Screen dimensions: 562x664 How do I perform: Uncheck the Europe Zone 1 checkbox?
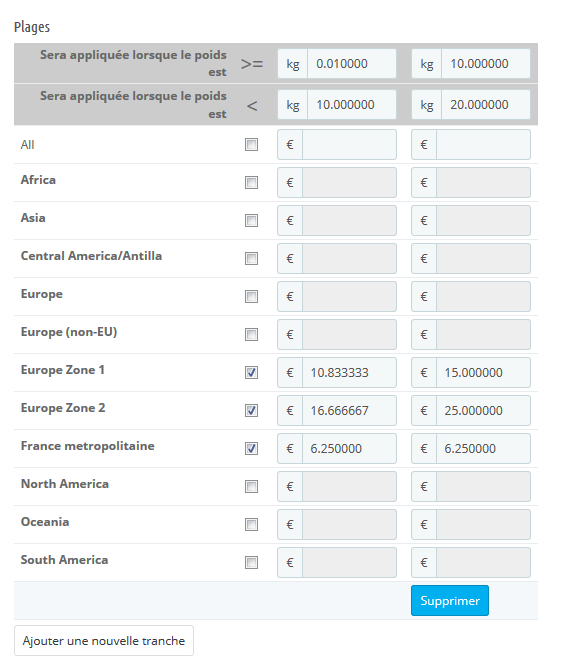tap(252, 373)
